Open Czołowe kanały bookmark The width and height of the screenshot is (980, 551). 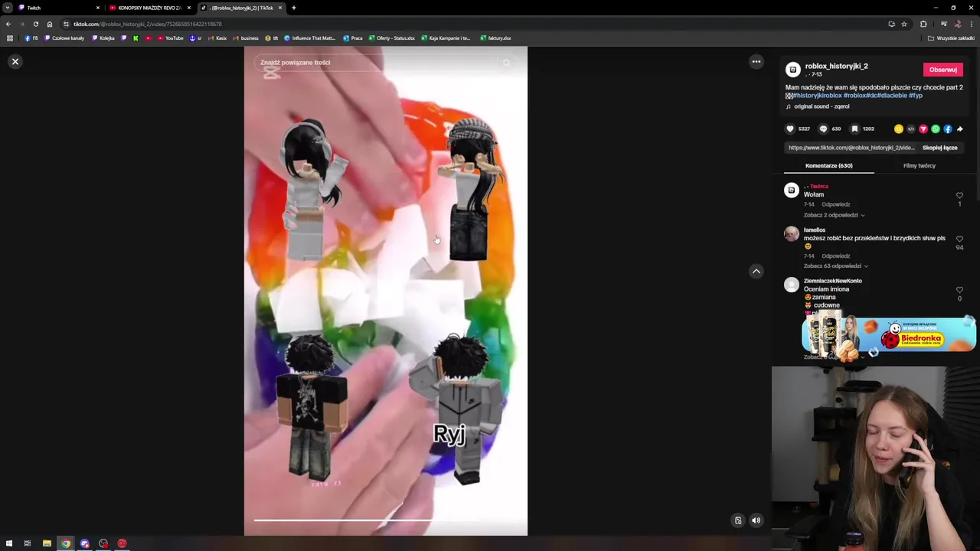click(x=64, y=38)
